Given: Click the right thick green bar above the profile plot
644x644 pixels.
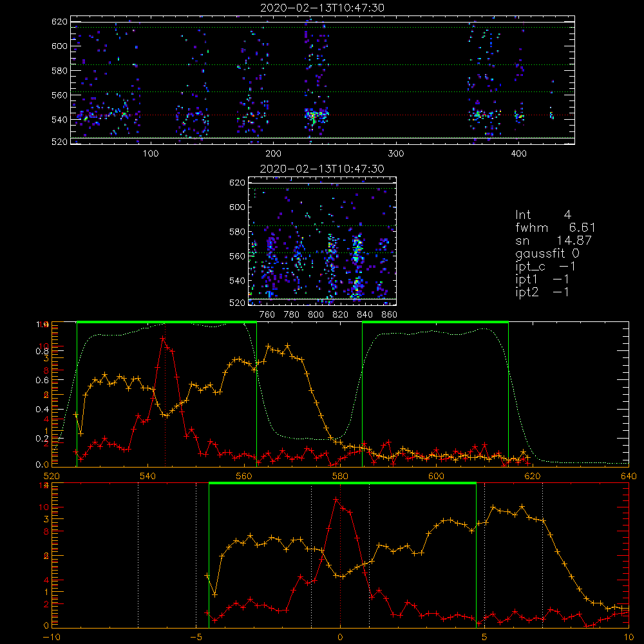Looking at the screenshot, I should 435,323.
